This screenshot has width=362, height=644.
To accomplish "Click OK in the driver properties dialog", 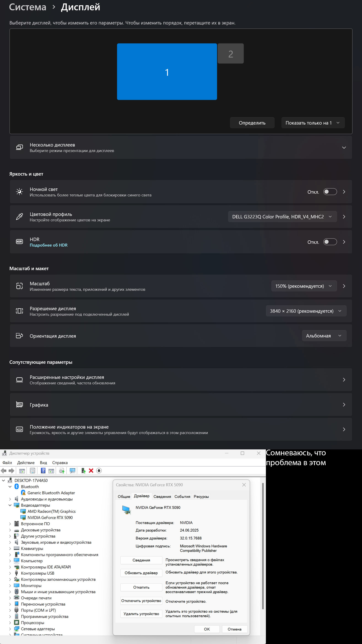I will coord(207,629).
